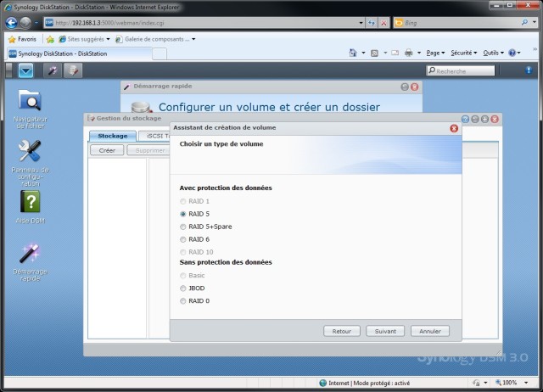This screenshot has width=543, height=392.
Task: Open the Favoris star button
Action: [x=22, y=39]
